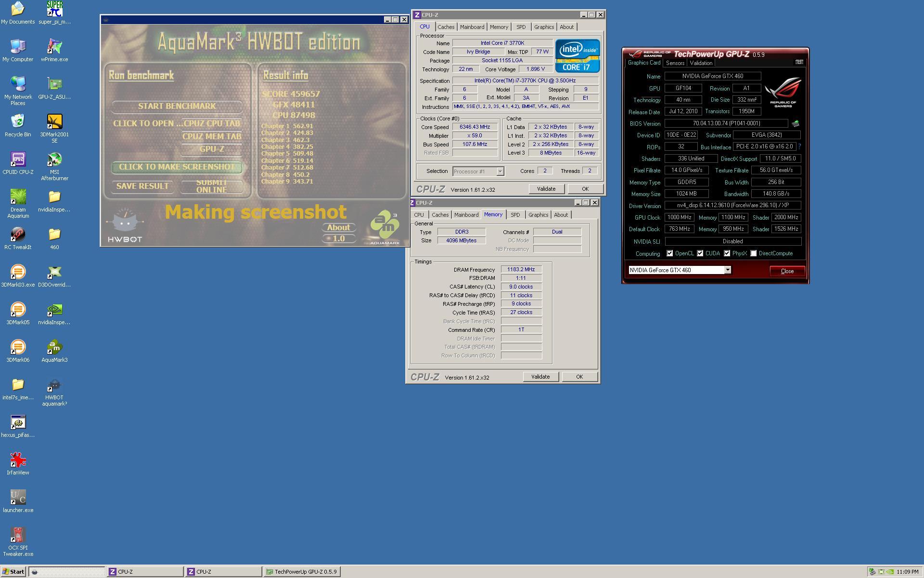Image resolution: width=924 pixels, height=578 pixels.
Task: Click DRAM Frequency value 1183.2 MHz
Action: (x=521, y=270)
